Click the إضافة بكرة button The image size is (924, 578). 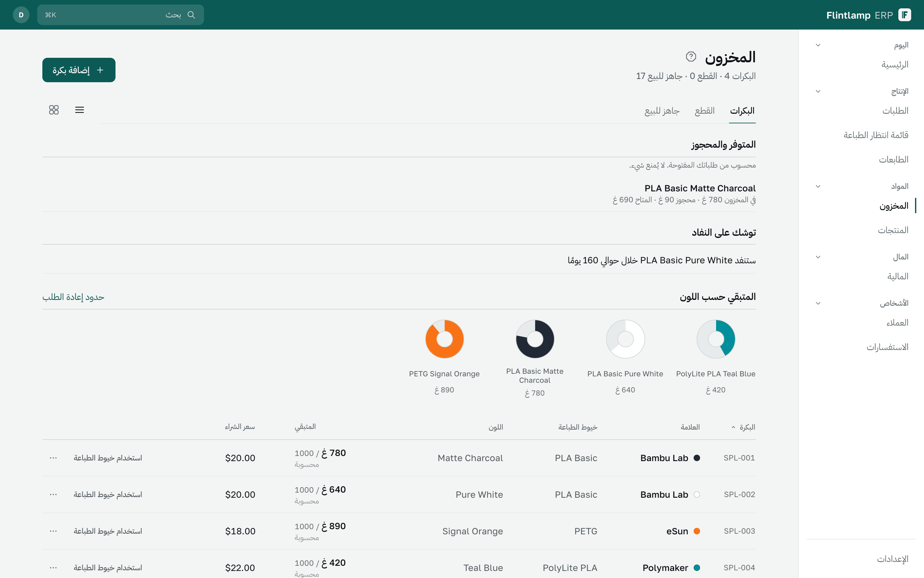pyautogui.click(x=79, y=70)
